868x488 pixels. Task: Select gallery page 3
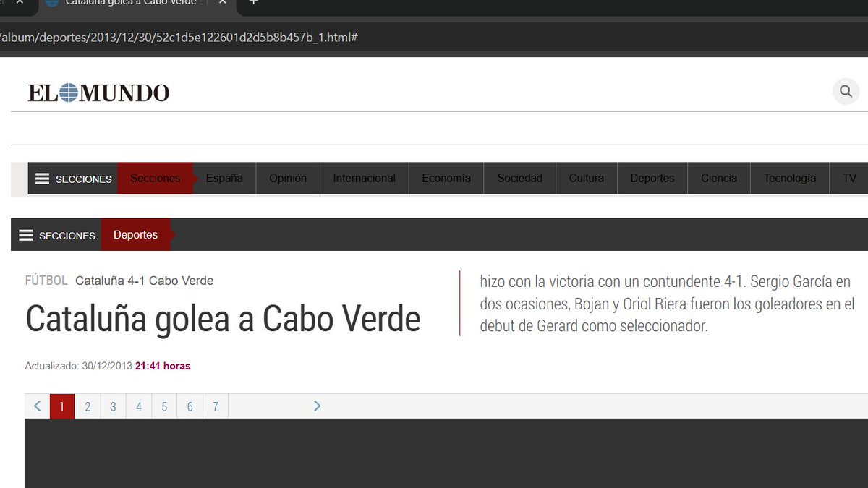113,406
